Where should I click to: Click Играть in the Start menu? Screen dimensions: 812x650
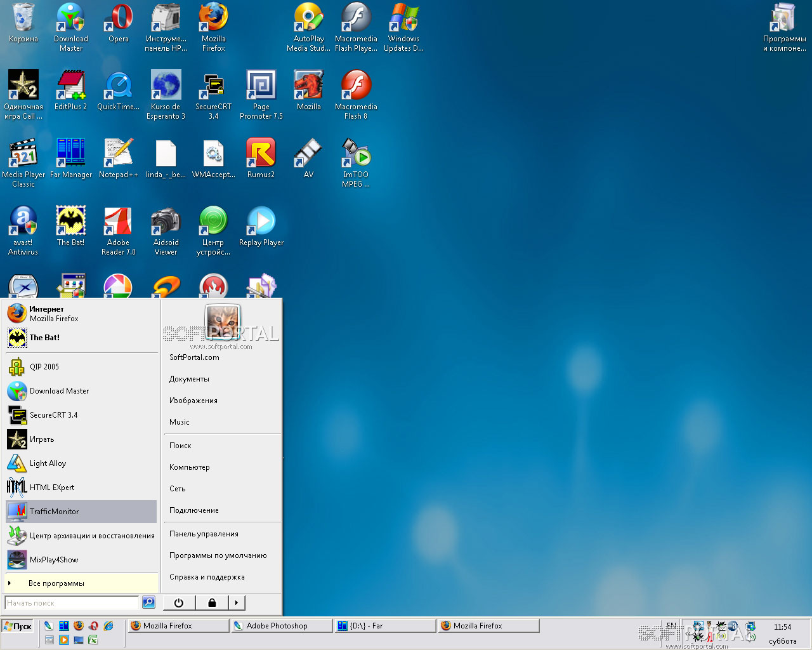tap(82, 439)
